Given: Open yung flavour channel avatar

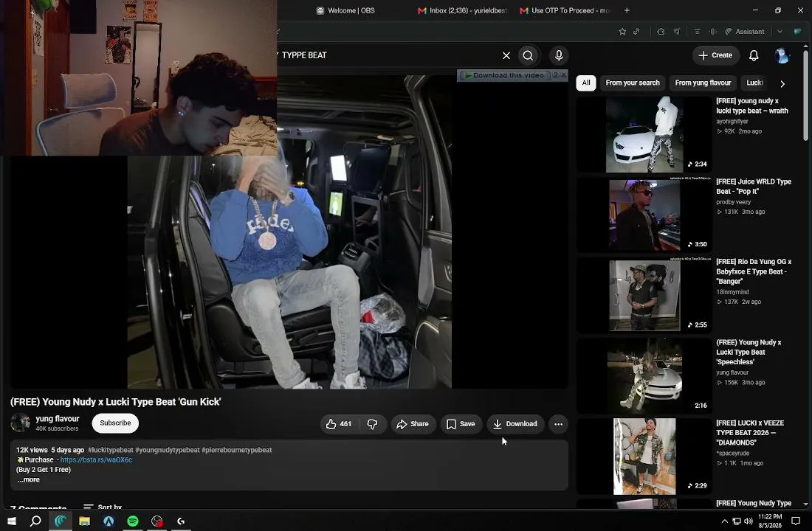Looking at the screenshot, I should (20, 423).
